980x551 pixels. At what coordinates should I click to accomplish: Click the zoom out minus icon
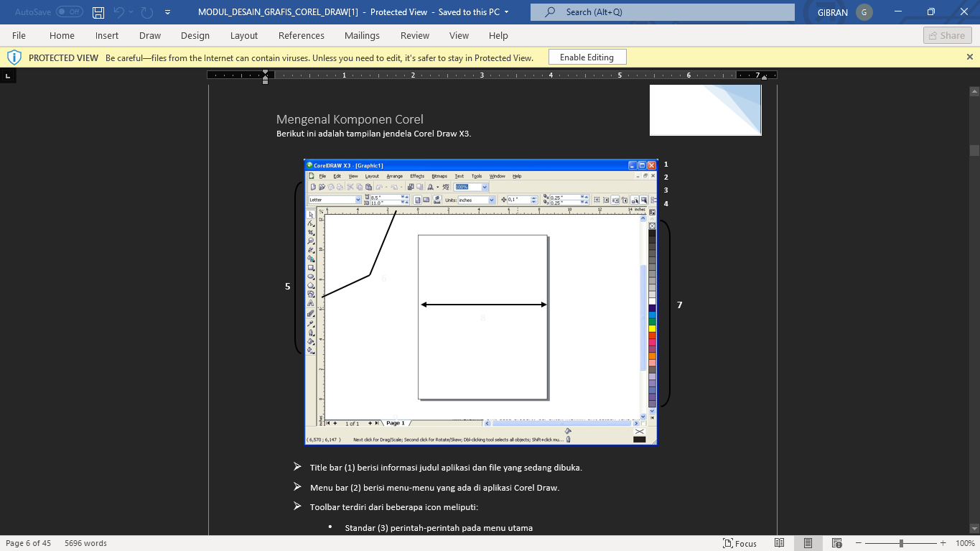pos(860,543)
